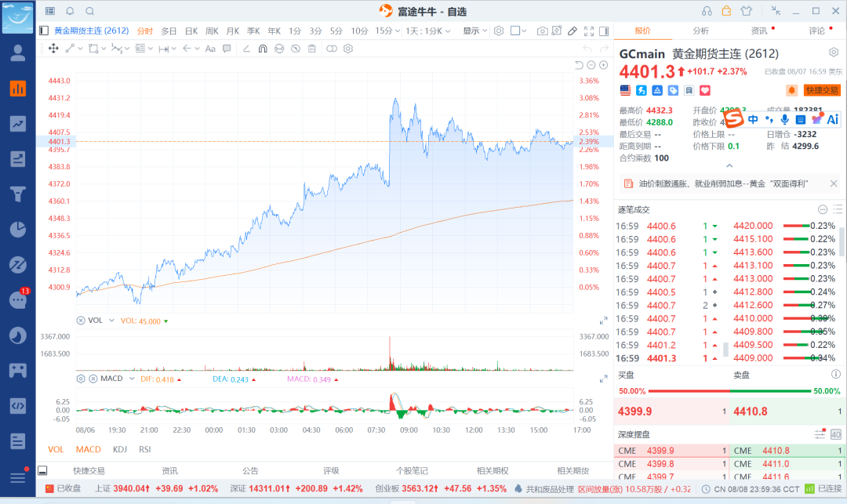847x504 pixels.
Task: Select the drawing pencil tool icon
Action: point(573,31)
